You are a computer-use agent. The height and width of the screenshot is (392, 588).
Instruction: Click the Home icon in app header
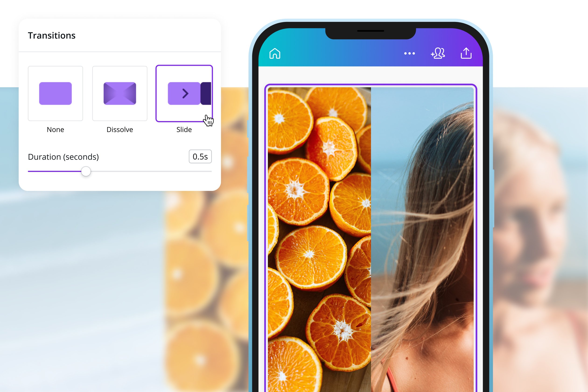[x=275, y=54]
